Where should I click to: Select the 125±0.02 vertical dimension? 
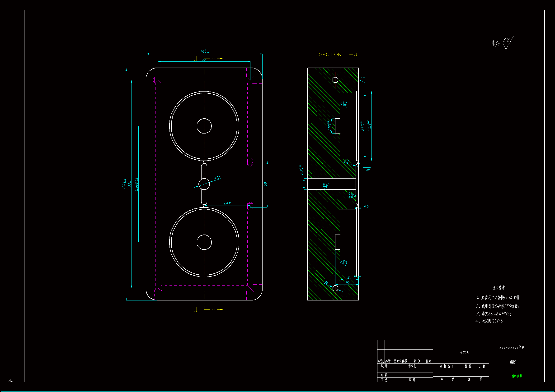(x=136, y=184)
